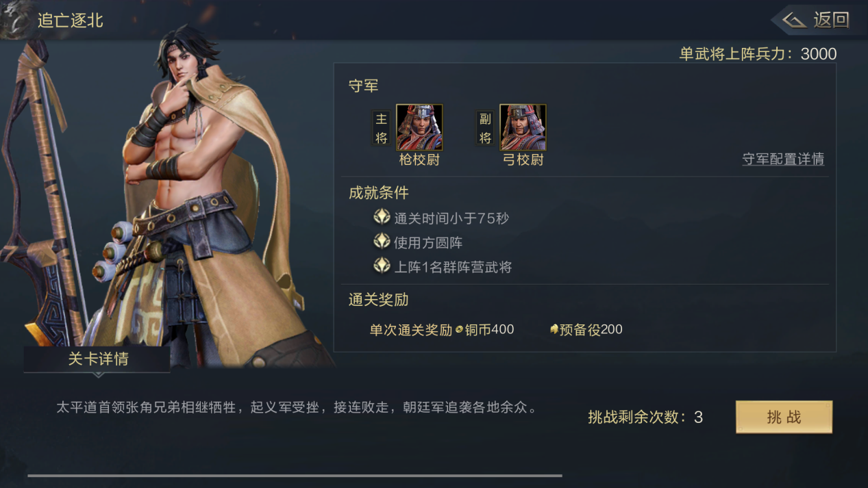Click the stage description text
This screenshot has height=488, width=868.
click(x=296, y=407)
